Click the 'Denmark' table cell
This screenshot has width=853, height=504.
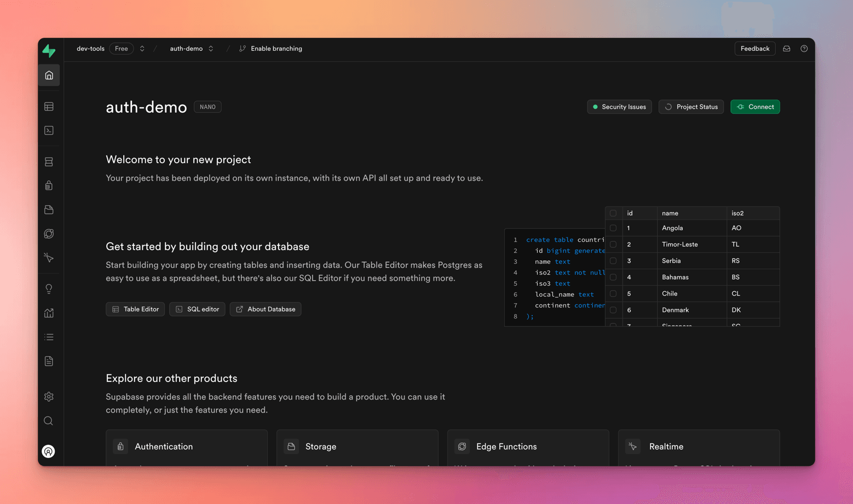(x=692, y=310)
